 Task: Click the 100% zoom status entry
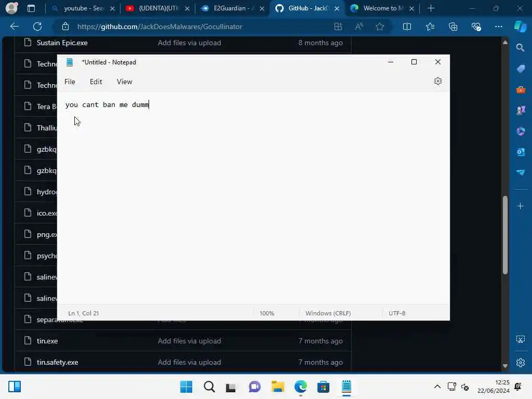[x=267, y=313]
